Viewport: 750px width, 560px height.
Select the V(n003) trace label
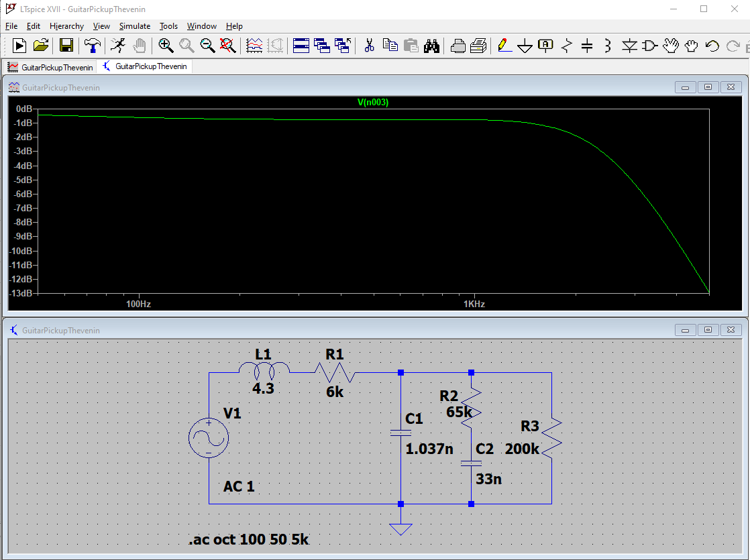(373, 103)
